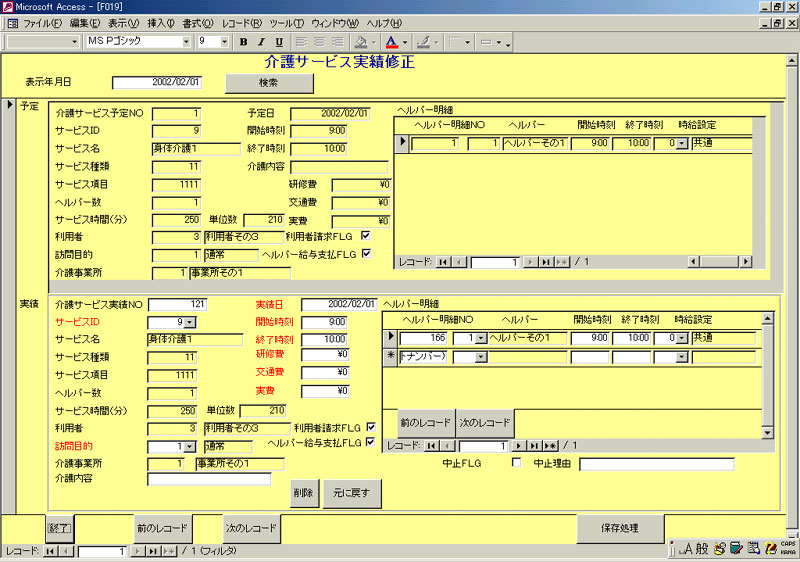Toggle 利用者請求FLG checkbox in 予定 section
This screenshot has width=800, height=562.
[366, 236]
